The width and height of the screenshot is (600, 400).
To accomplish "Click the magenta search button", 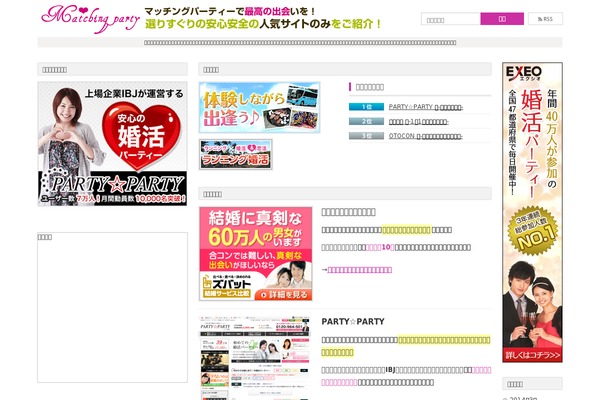I will pyautogui.click(x=502, y=19).
